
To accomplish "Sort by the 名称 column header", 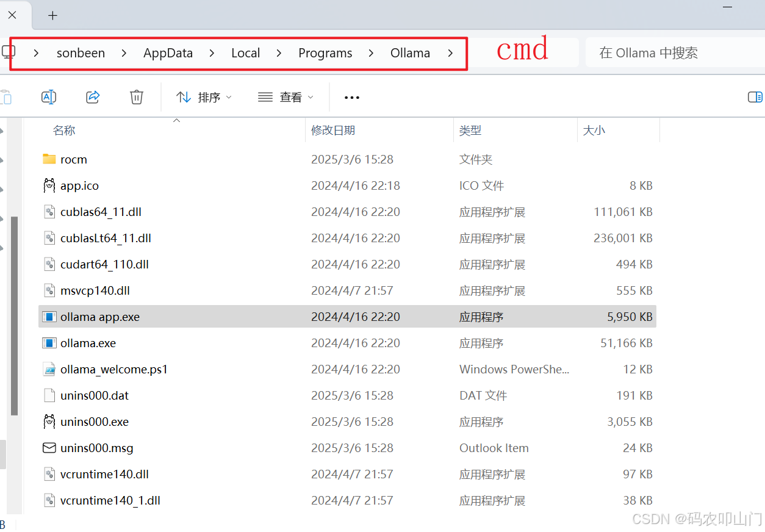I will [64, 130].
